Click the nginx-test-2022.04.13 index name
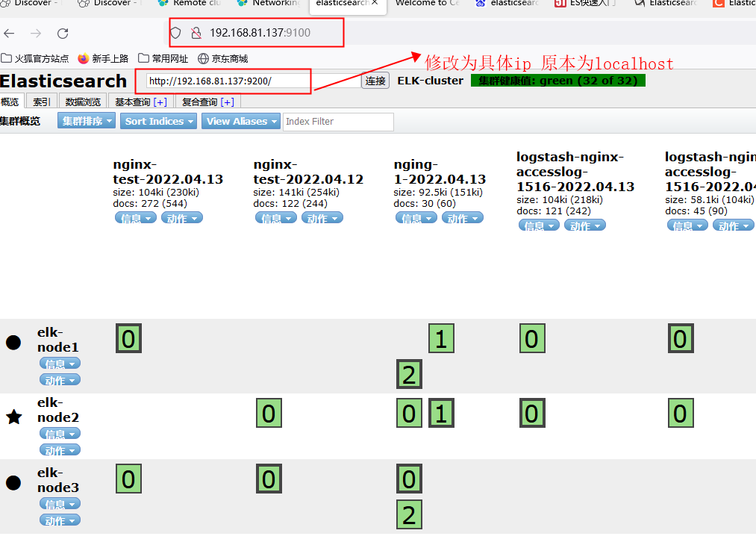Image resolution: width=756 pixels, height=548 pixels. [168, 172]
